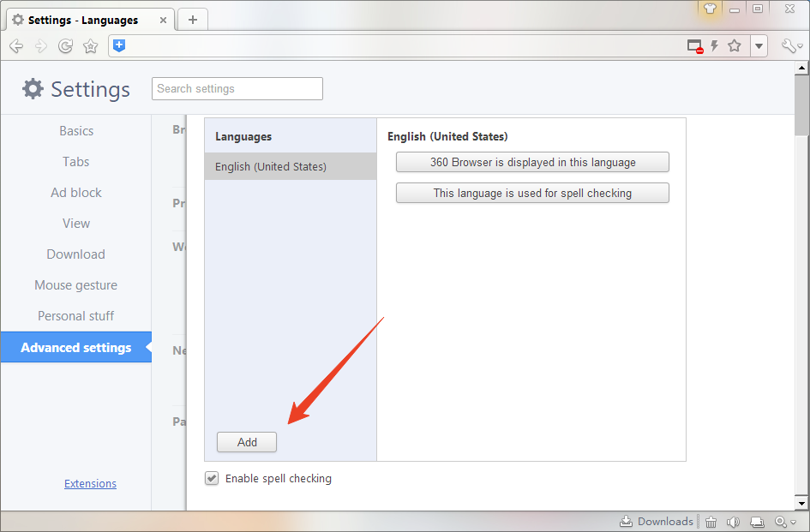Reload the page with the refresh icon
The width and height of the screenshot is (810, 532).
tap(65, 46)
